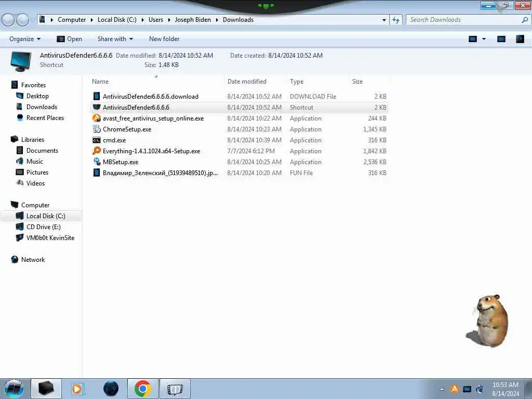Expand the arrow after the Computer breadcrumb
Viewport: 532px width, 399px height.
click(x=91, y=20)
